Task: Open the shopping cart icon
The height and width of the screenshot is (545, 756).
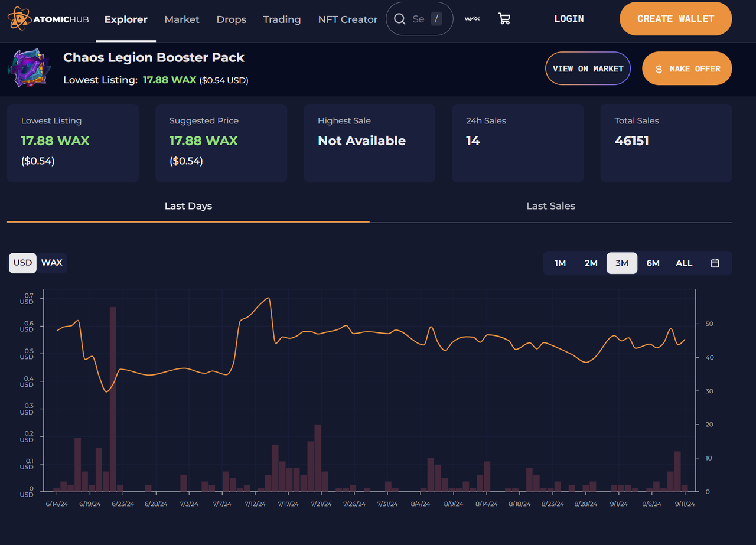Action: (x=504, y=19)
